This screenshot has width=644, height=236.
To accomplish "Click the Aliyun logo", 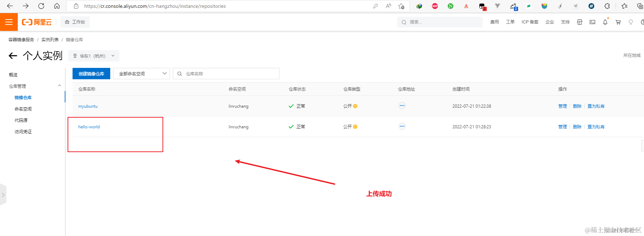I will (37, 22).
